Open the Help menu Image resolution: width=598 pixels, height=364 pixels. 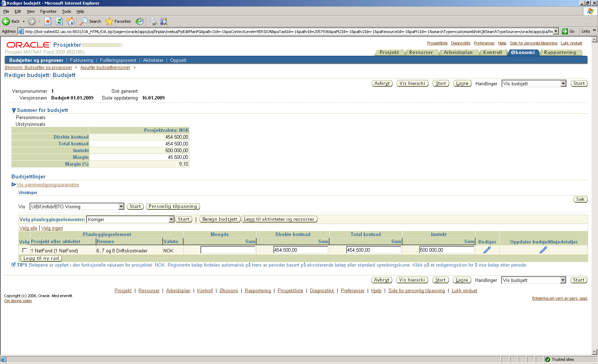(x=80, y=11)
